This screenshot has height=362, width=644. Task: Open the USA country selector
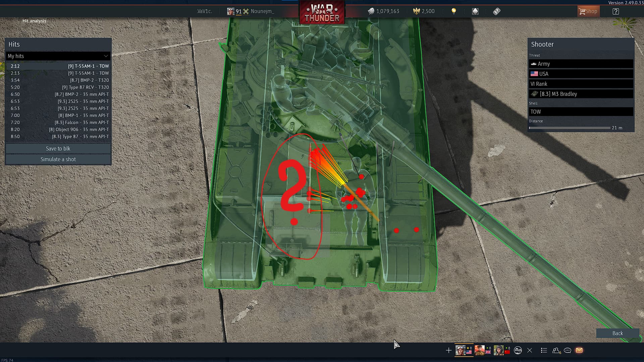[x=581, y=74]
